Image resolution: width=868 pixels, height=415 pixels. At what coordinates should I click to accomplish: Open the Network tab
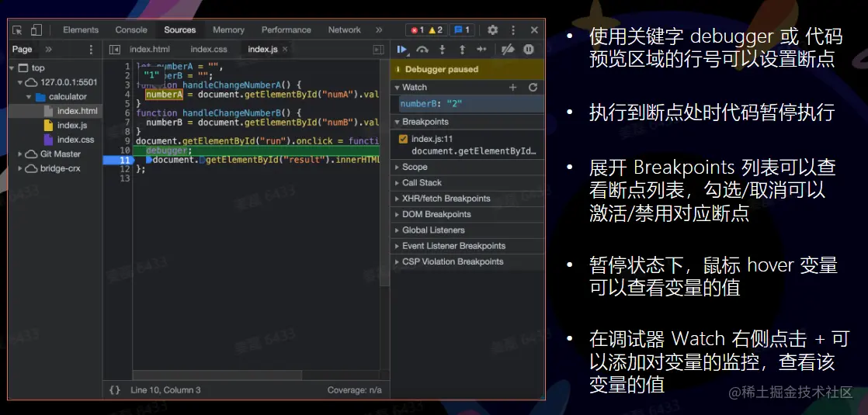[x=344, y=30]
